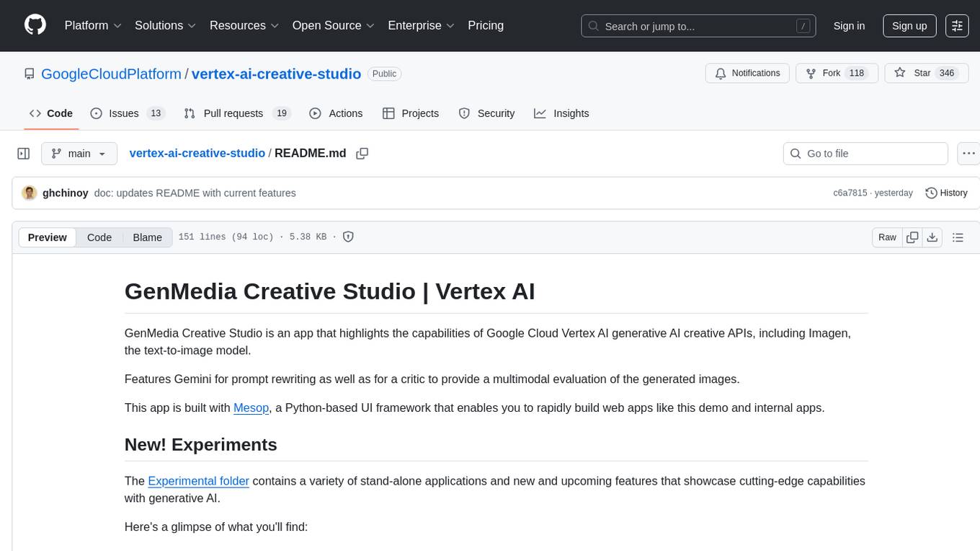Screen dimensions: 980x551
Task: Click the file security shield icon
Action: pos(348,237)
